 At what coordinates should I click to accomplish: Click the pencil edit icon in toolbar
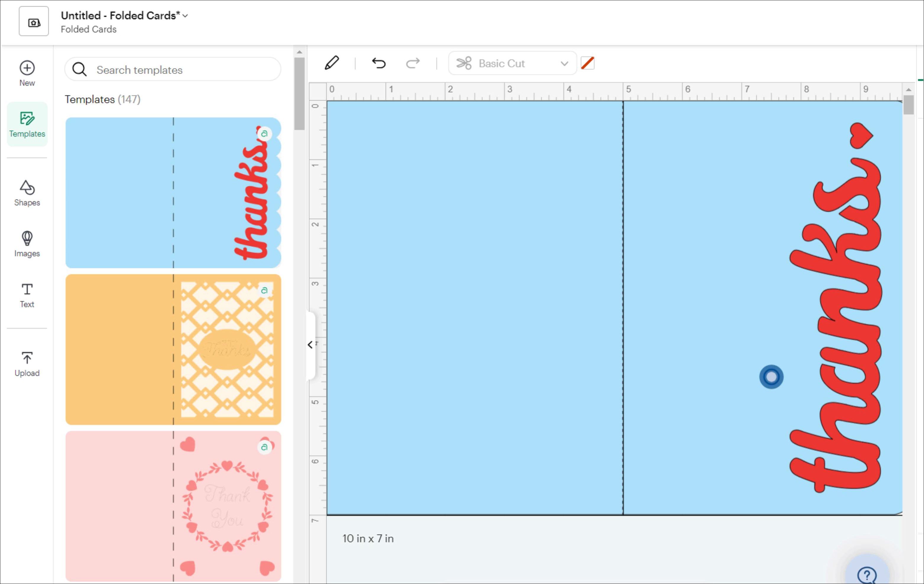[x=331, y=63]
